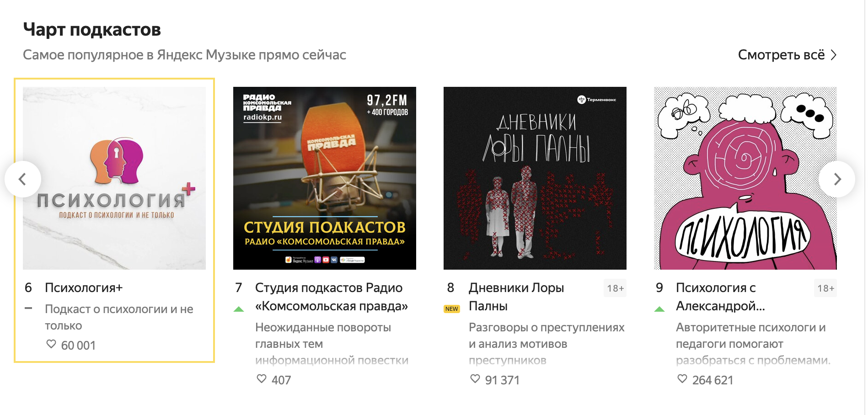Select pink-head Психология cover thumbnail

point(745,178)
